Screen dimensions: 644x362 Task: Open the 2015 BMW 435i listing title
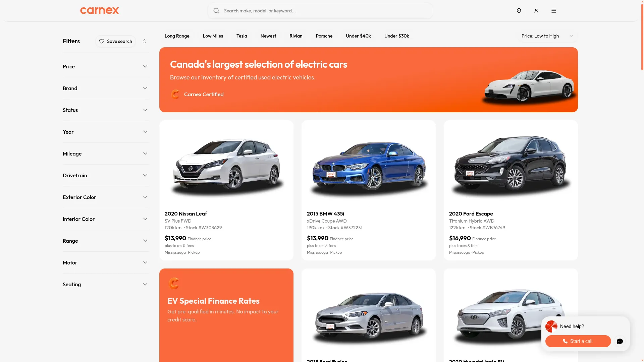[x=325, y=214]
